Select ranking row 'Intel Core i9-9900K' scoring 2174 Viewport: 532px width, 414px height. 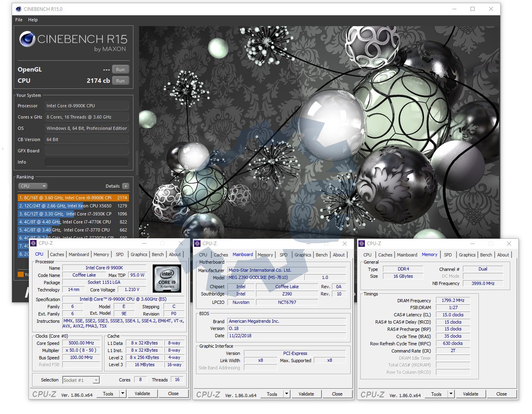tap(73, 198)
